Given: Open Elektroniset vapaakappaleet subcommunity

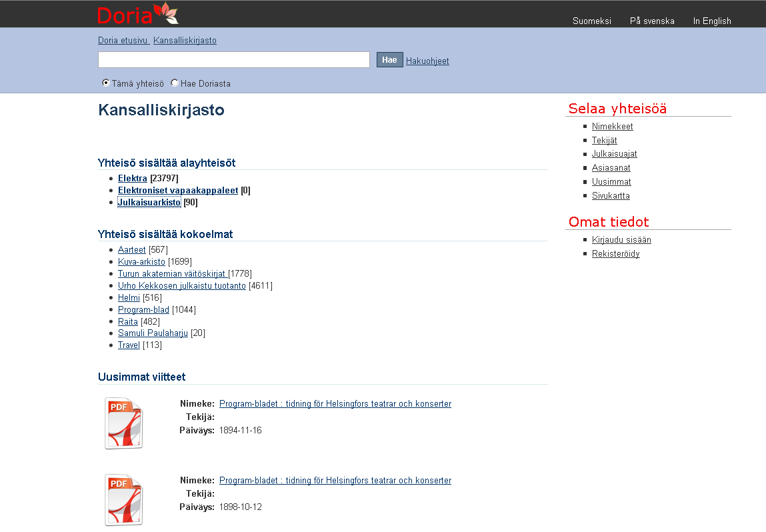Looking at the screenshot, I should [x=178, y=190].
